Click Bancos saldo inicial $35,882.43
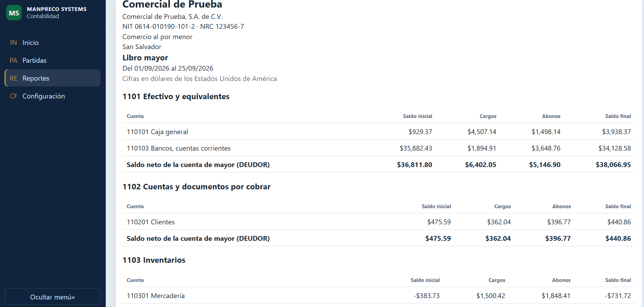This screenshot has width=644, height=307. point(416,148)
